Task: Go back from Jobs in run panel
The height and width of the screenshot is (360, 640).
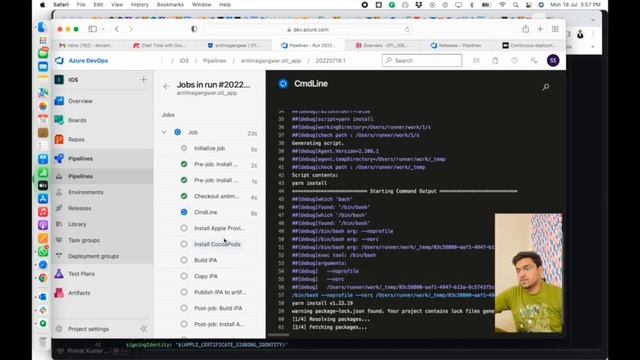Action: 166,86
